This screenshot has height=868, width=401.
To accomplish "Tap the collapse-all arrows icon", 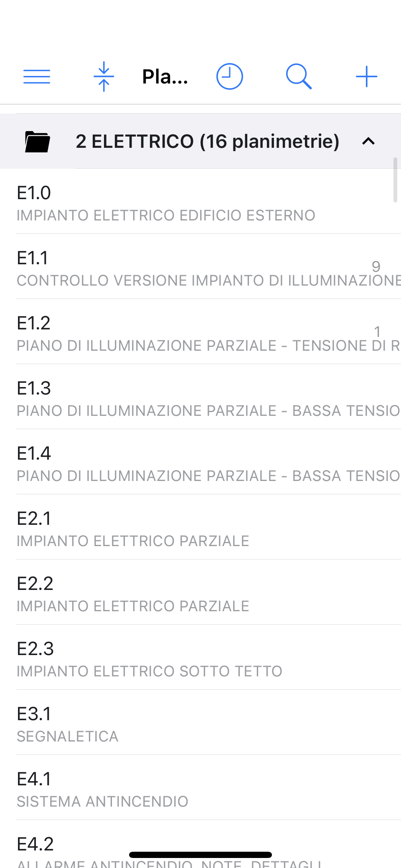I will point(104,76).
